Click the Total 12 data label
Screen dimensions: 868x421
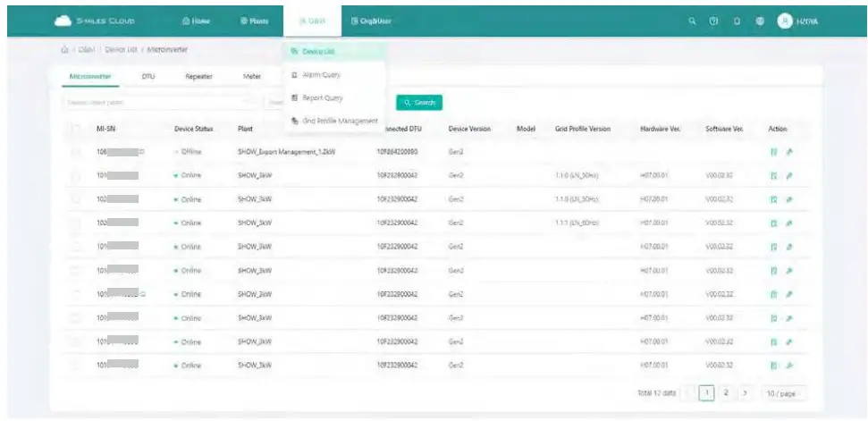[x=656, y=393]
